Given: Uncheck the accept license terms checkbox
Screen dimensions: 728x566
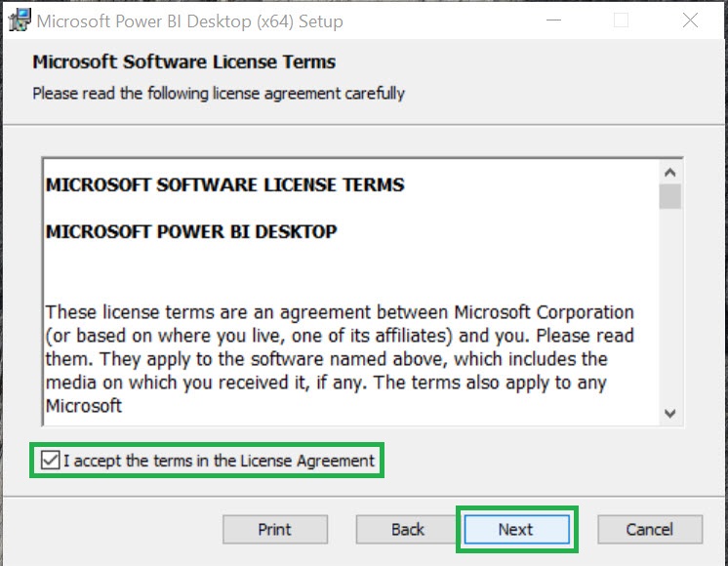Looking at the screenshot, I should [51, 461].
